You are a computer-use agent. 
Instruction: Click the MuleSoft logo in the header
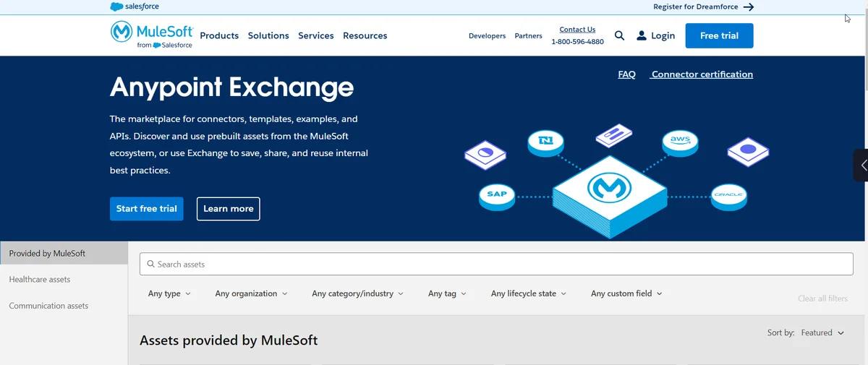click(x=152, y=35)
